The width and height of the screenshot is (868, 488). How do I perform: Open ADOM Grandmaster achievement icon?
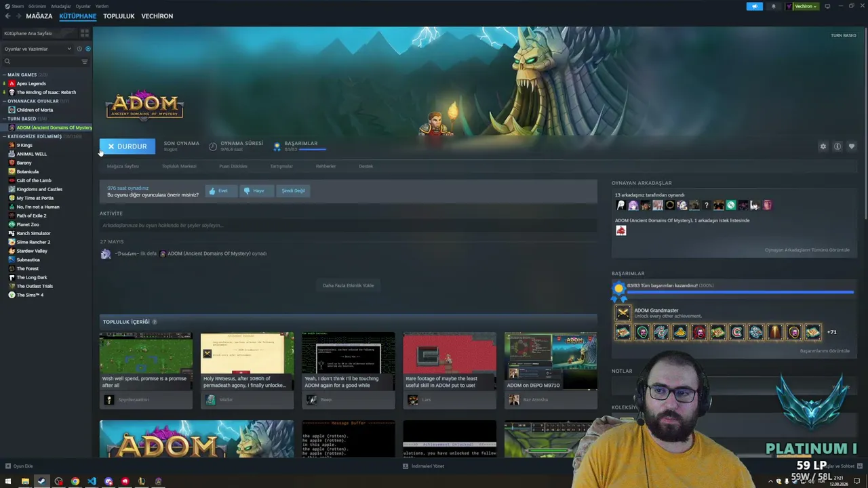[623, 312]
